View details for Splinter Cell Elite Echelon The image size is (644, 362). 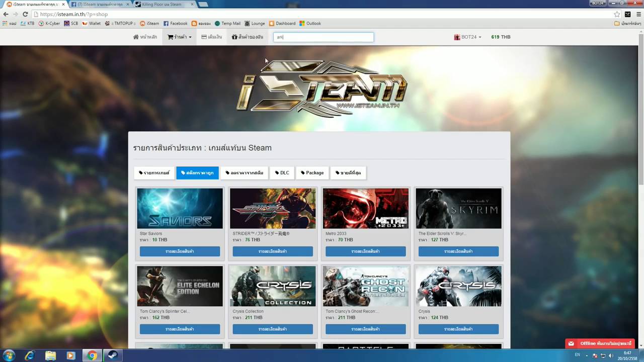click(x=180, y=329)
